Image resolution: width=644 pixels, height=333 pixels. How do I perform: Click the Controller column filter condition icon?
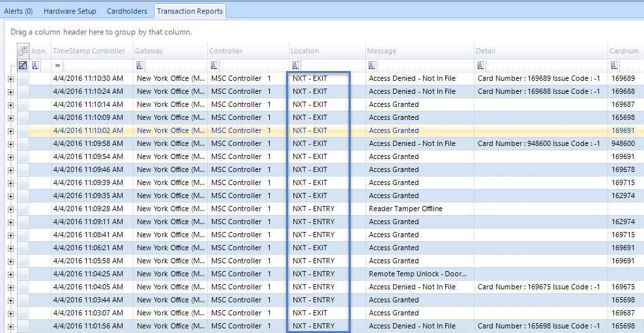click(214, 65)
